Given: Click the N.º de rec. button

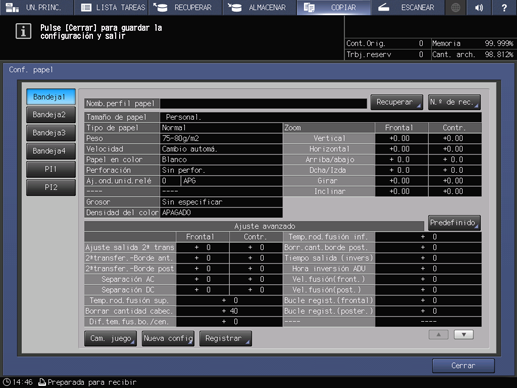Looking at the screenshot, I should [454, 102].
